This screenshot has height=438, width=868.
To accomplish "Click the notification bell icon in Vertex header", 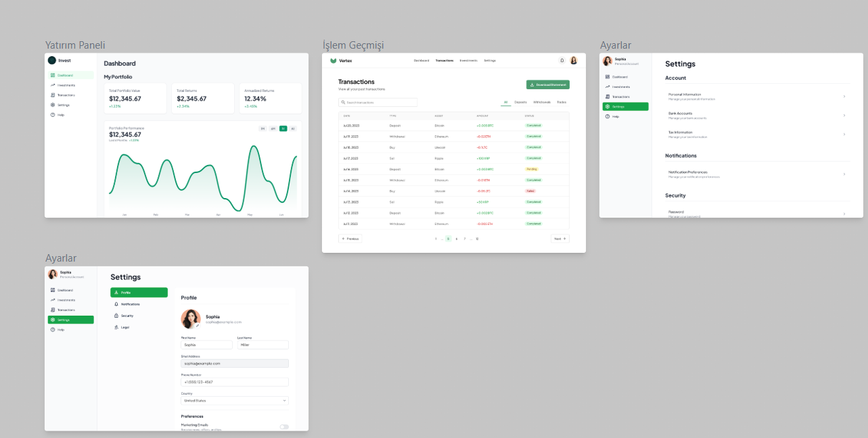I will tap(562, 60).
